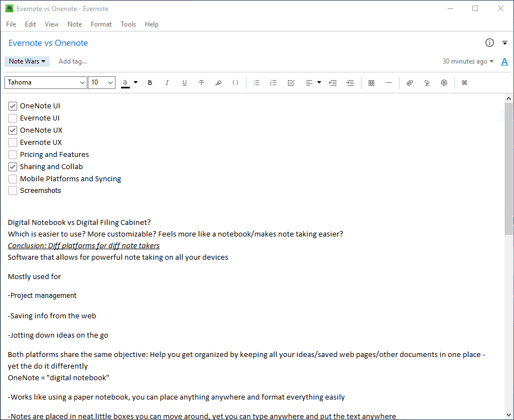Image resolution: width=514 pixels, height=420 pixels.
Task: Click the Add tag field
Action: tap(72, 61)
